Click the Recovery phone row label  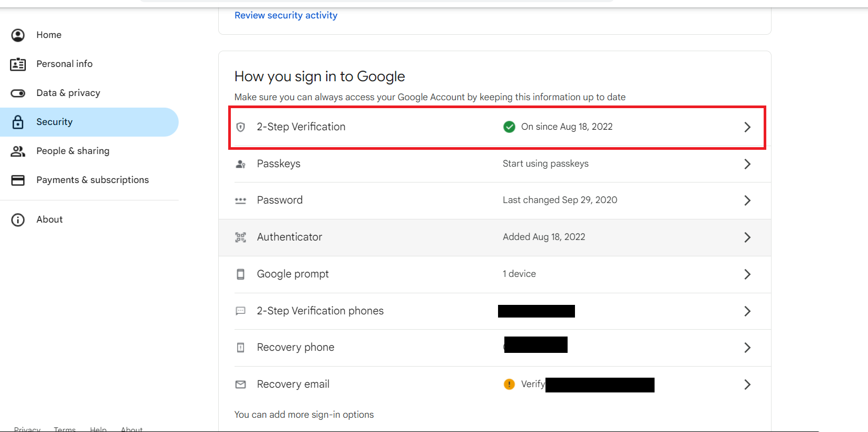tap(296, 347)
